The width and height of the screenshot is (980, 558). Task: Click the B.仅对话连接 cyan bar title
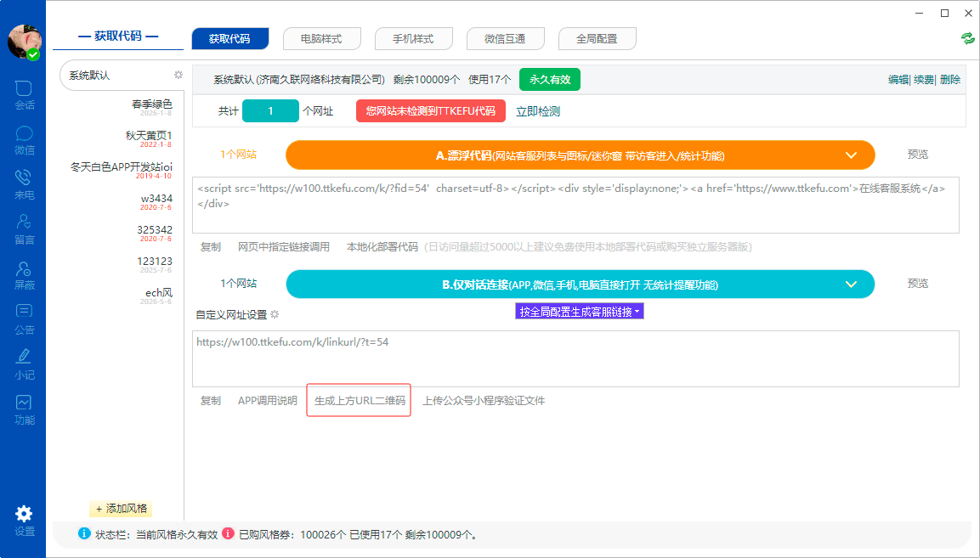pos(580,285)
